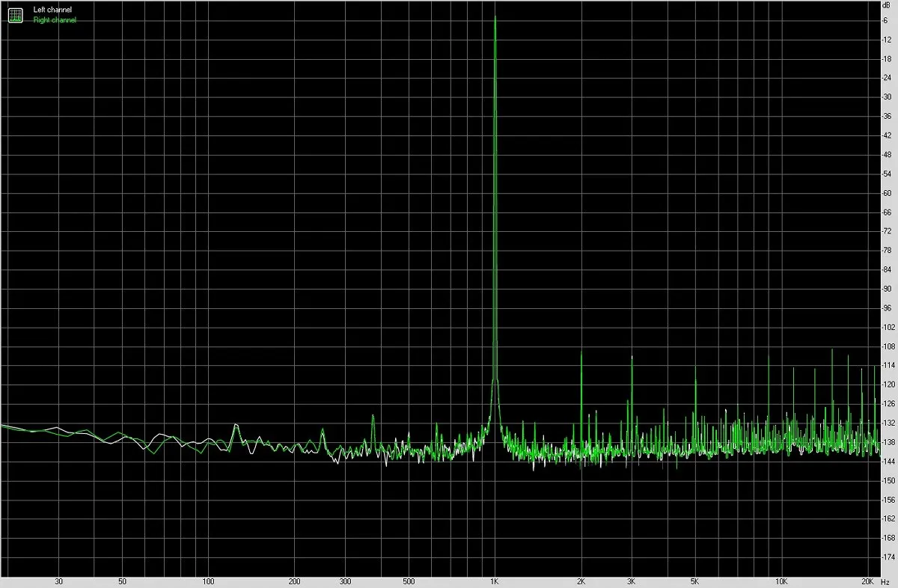Click the '-90' dB scale label
Image resolution: width=898 pixels, height=588 pixels.
coord(887,289)
